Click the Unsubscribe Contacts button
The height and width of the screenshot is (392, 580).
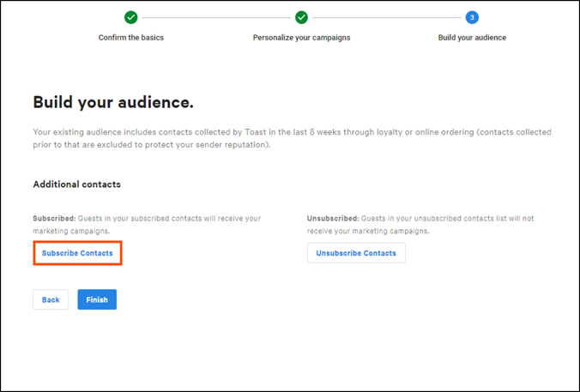pyautogui.click(x=356, y=253)
